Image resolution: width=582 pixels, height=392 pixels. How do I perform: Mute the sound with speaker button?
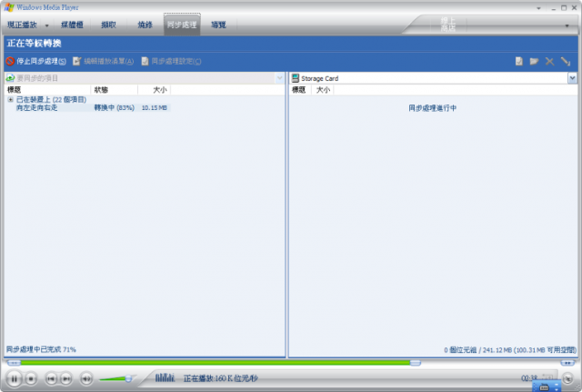coord(86,378)
